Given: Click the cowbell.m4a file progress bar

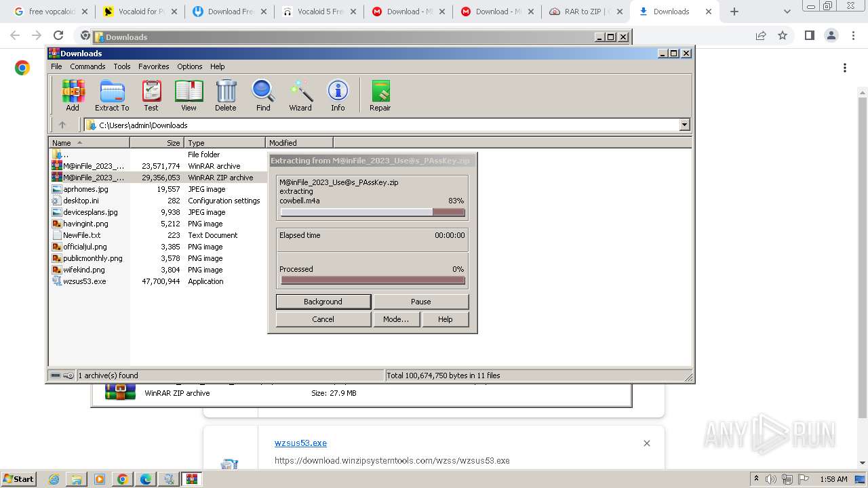Looking at the screenshot, I should pos(372,212).
